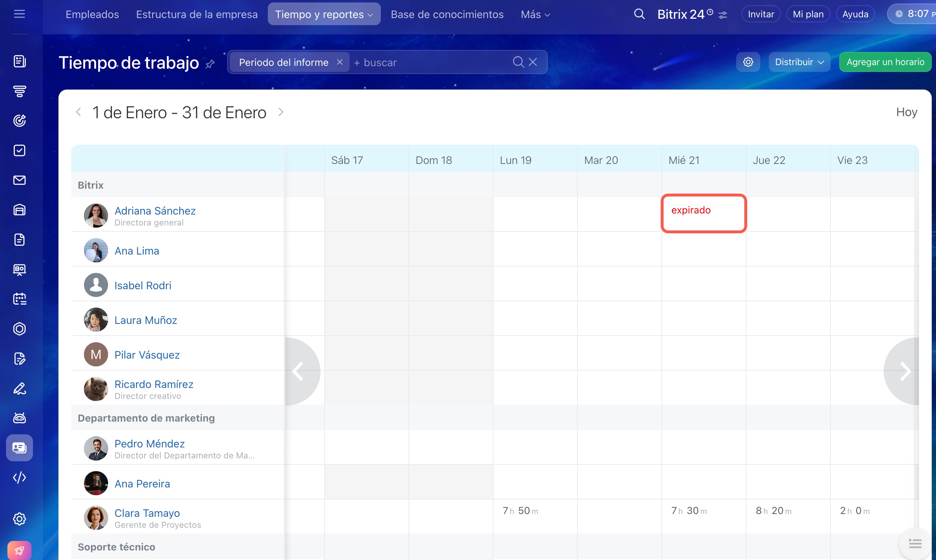The height and width of the screenshot is (560, 936).
Task: Go to next month with right chevron
Action: 281,112
